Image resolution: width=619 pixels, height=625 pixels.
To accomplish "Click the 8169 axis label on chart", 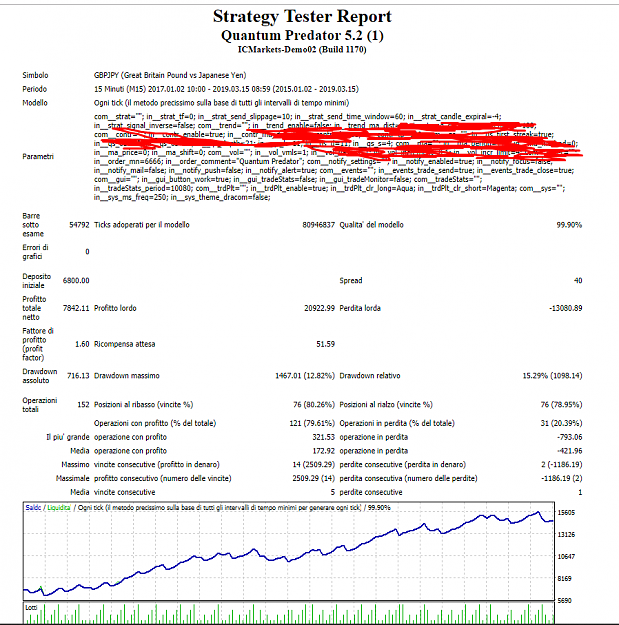I will 564,578.
